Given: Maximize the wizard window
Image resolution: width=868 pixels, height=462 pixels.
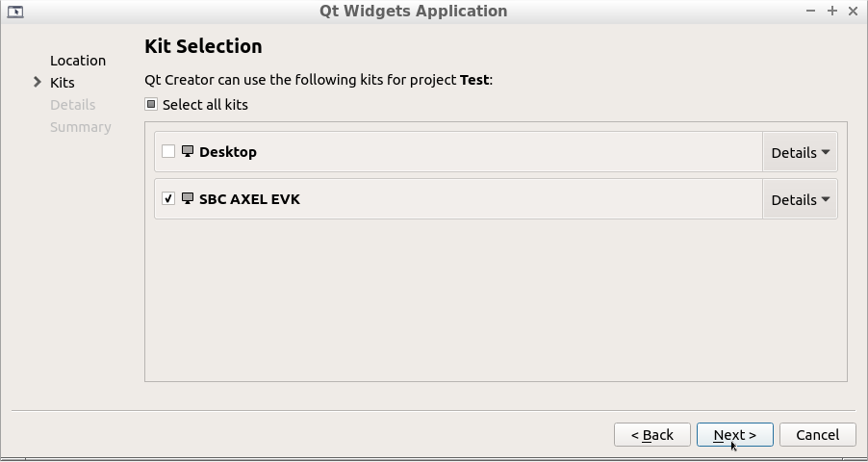Looking at the screenshot, I should coord(832,12).
